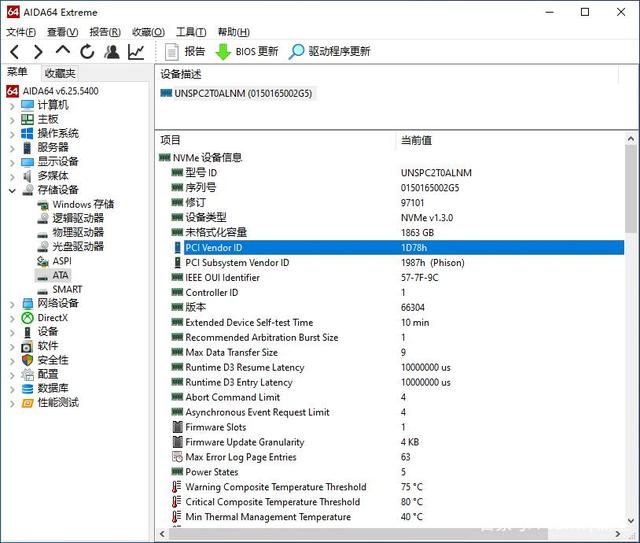Open the 文件(F) menu
This screenshot has height=543, width=640.
coord(21,32)
